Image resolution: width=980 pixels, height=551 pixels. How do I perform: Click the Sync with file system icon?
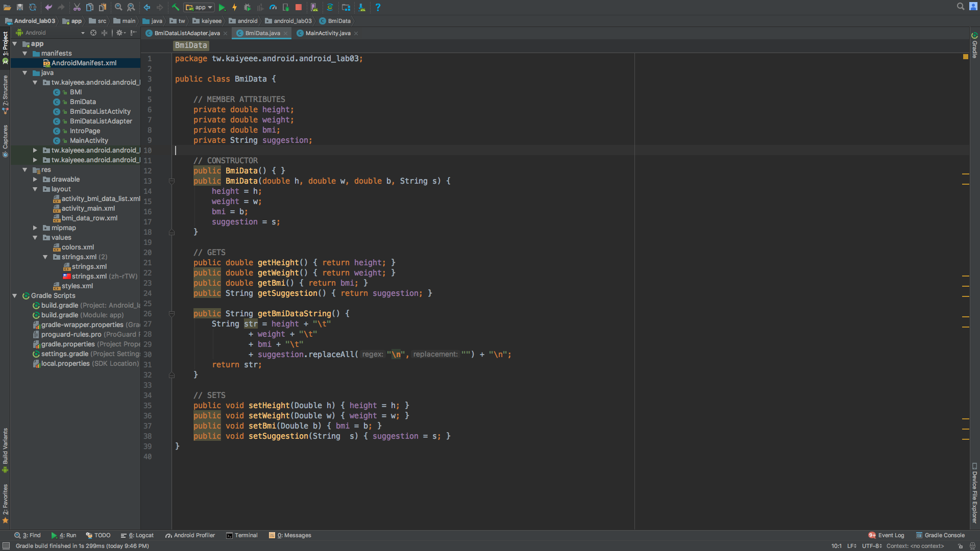tap(33, 7)
